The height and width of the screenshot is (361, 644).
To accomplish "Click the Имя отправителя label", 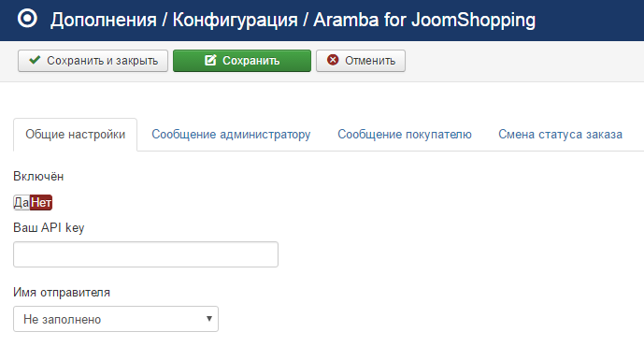I will [62, 293].
